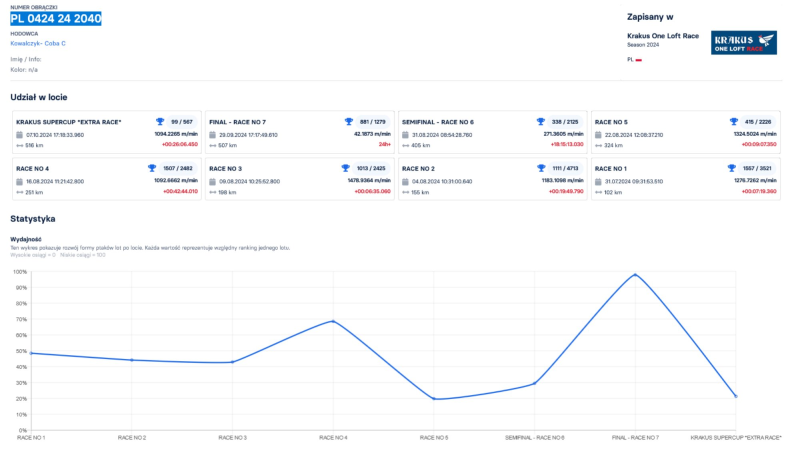This screenshot has width=800, height=457.
Task: Select the ring number PL 0424 24 2040
Action: [56, 19]
